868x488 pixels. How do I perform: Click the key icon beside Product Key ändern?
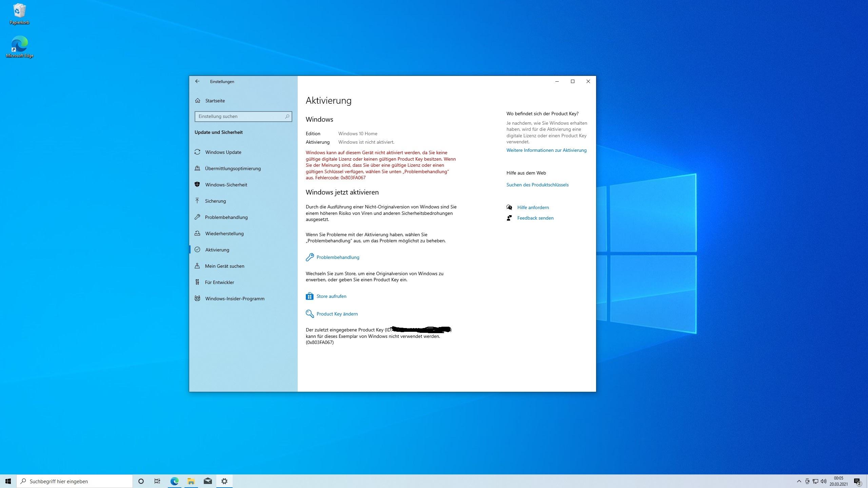[310, 314]
